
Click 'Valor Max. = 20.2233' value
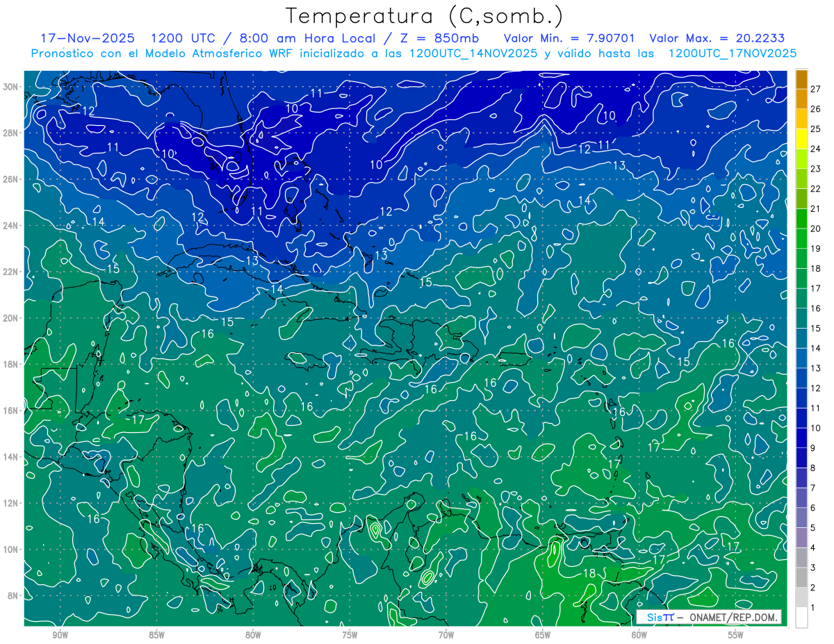tap(717, 38)
